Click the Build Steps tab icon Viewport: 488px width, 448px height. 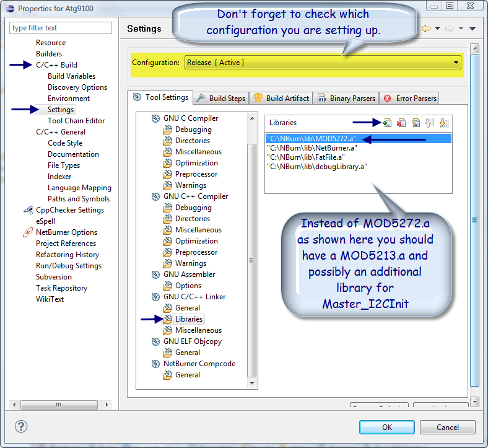pos(201,98)
